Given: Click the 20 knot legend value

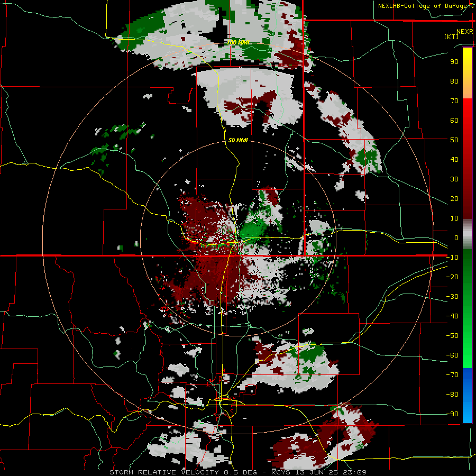Looking at the screenshot, I should click(x=454, y=198).
